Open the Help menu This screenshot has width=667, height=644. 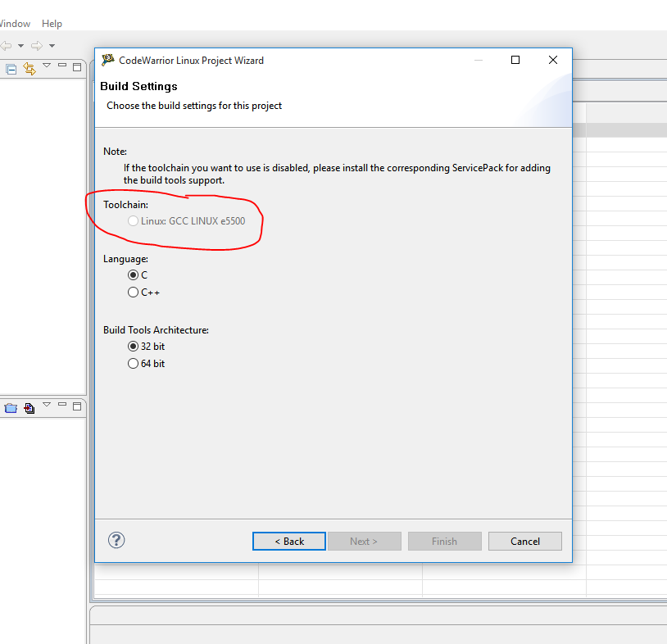pos(52,24)
